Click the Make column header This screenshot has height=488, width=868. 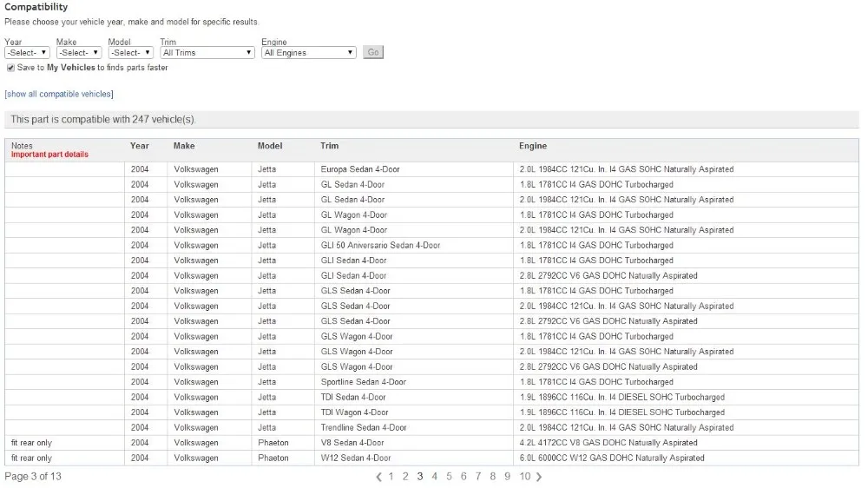point(184,146)
